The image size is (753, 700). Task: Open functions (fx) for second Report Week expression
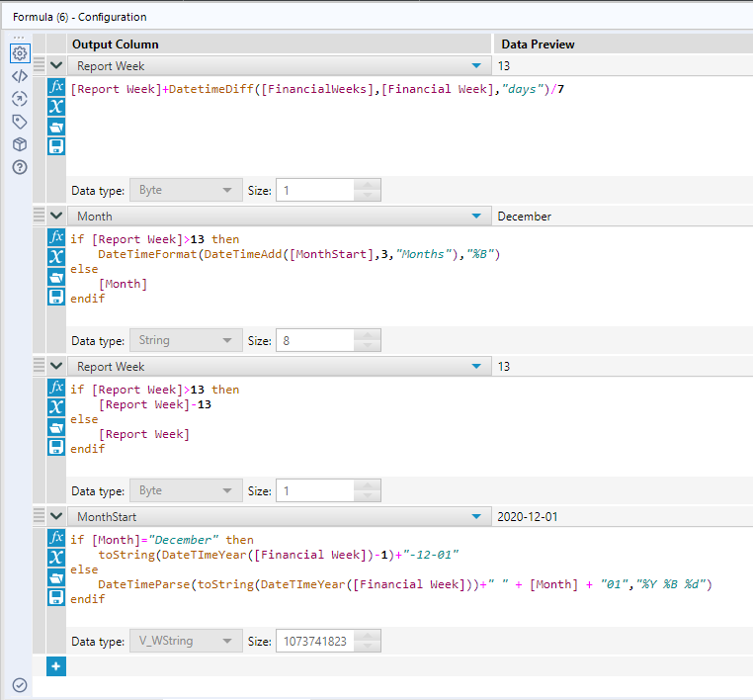click(56, 388)
